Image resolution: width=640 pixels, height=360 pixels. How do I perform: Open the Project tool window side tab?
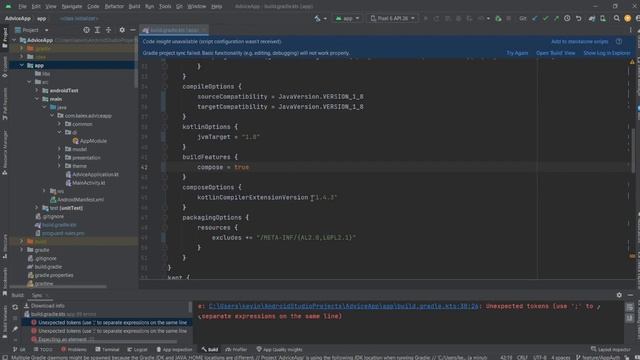tap(5, 37)
